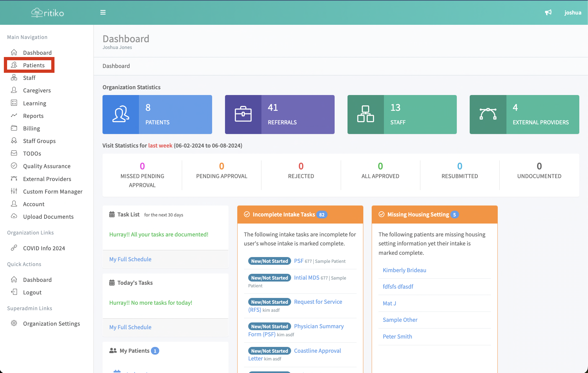Click the Upload Documents cloud icon
The width and height of the screenshot is (588, 373).
(x=14, y=216)
